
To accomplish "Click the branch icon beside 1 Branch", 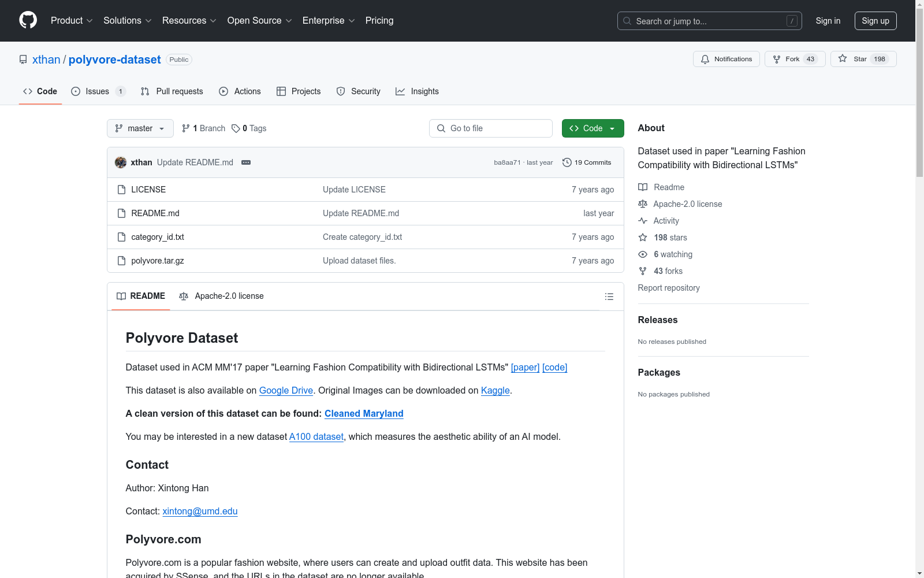I will (x=186, y=128).
